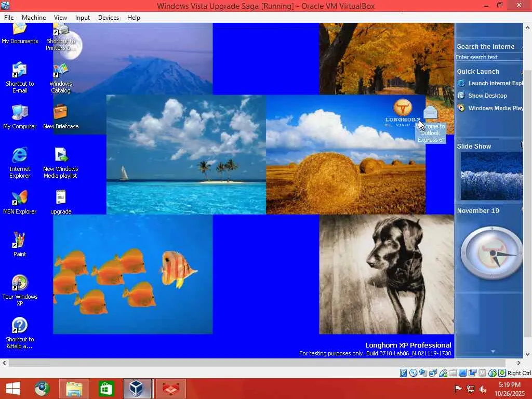Viewport: 532px width, 399px height.
Task: Click VirtualBox hard disk activity indicator
Action: 403,373
